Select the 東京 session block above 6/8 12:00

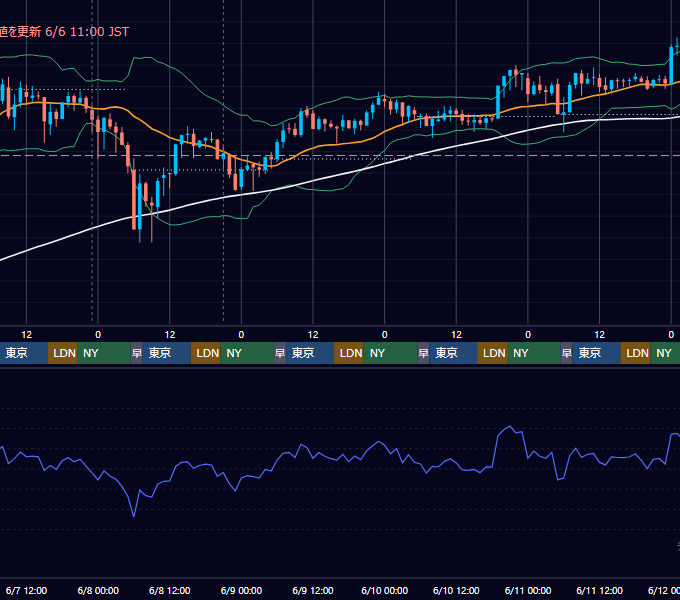(167, 353)
